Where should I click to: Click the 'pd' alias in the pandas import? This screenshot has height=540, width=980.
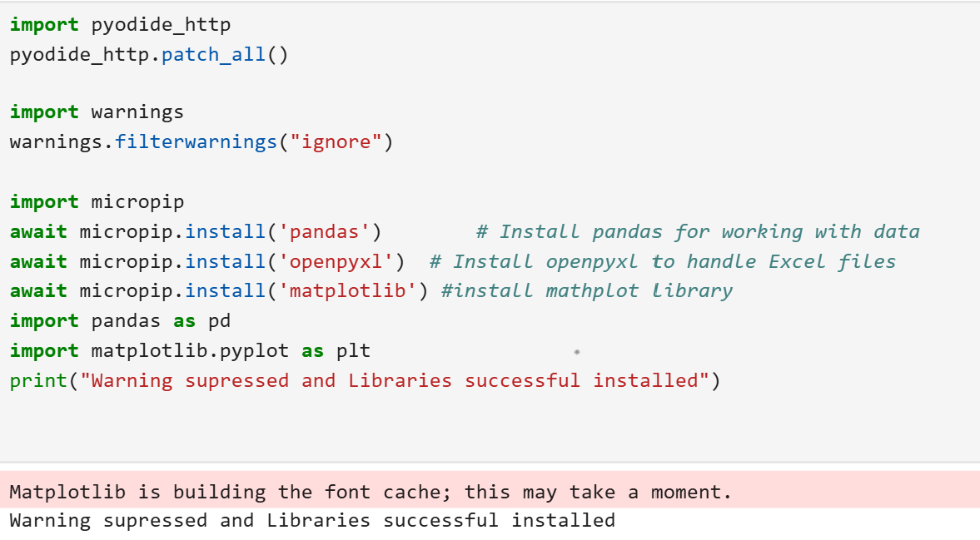tap(219, 320)
